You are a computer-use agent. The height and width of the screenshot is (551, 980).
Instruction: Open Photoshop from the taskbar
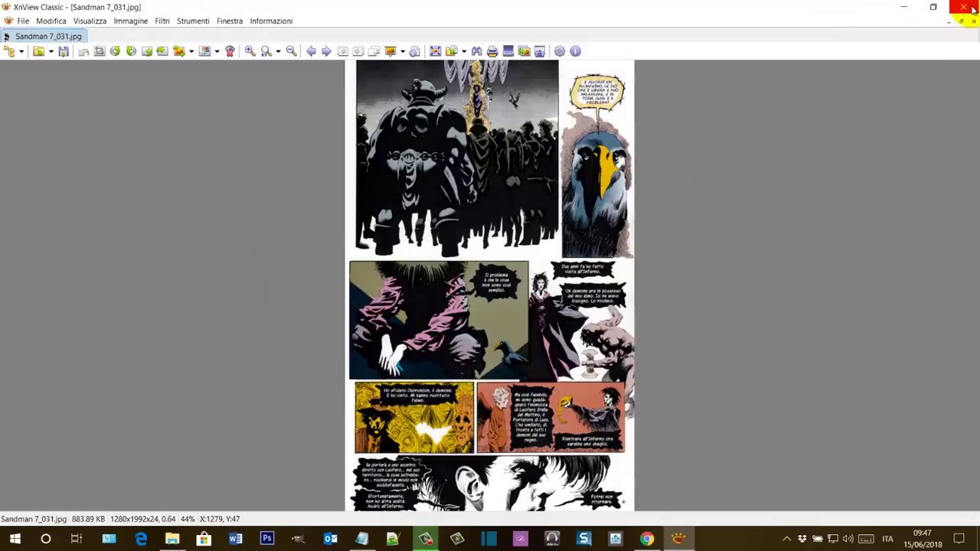pos(266,539)
